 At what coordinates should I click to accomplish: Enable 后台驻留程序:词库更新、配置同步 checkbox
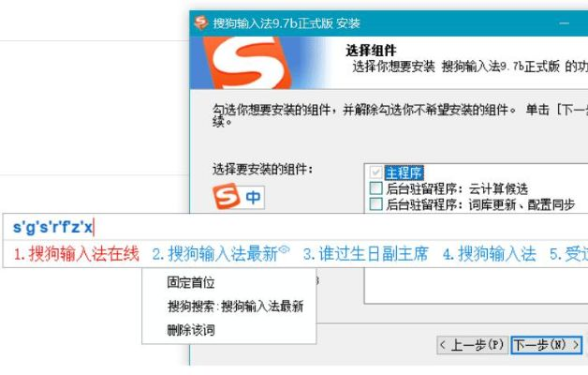[x=375, y=203]
